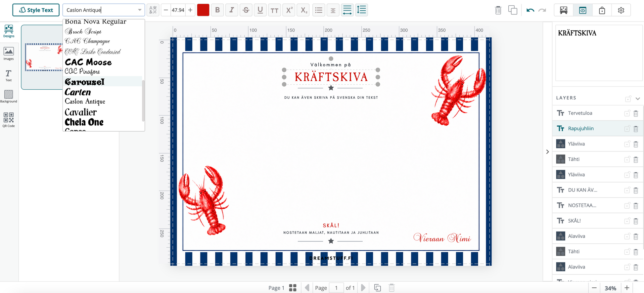Image resolution: width=644 pixels, height=293 pixels.
Task: Add a duplicate page icon
Action: click(378, 288)
